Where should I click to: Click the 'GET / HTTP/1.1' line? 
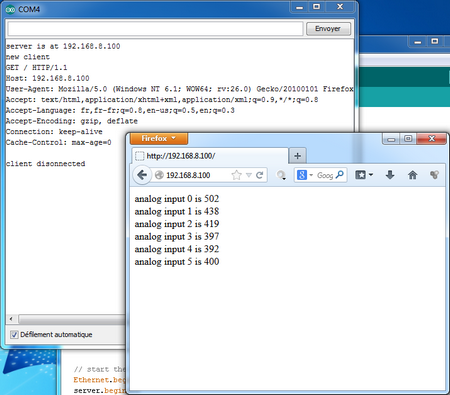[36, 68]
